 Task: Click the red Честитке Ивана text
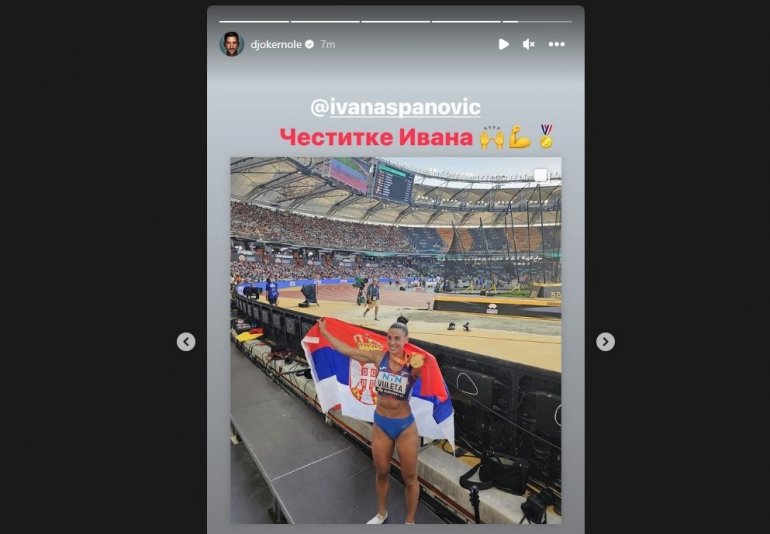tap(376, 138)
